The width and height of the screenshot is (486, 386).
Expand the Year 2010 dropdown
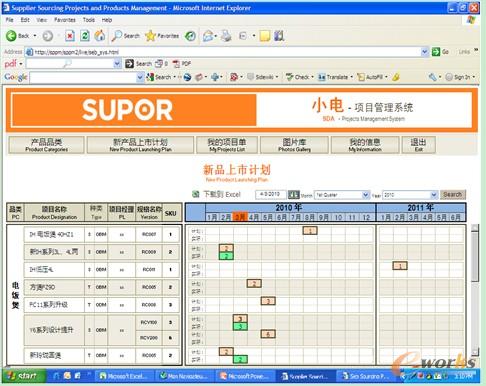point(434,195)
